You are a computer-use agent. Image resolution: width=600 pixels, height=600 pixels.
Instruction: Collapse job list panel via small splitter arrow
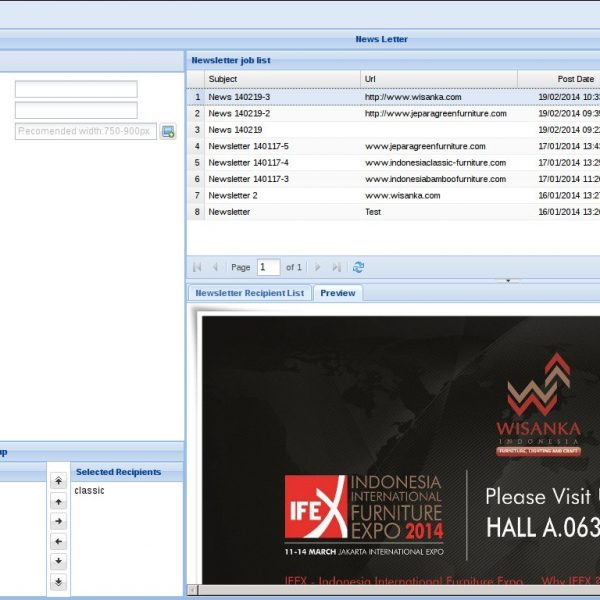[508, 281]
